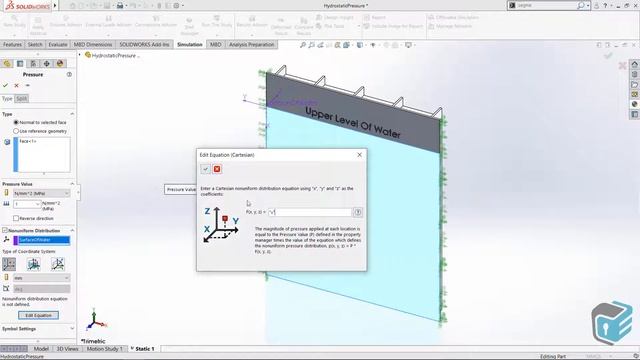Select the cylindrical coordinate system type icon
Screen dimensions: 640x360
(33, 264)
